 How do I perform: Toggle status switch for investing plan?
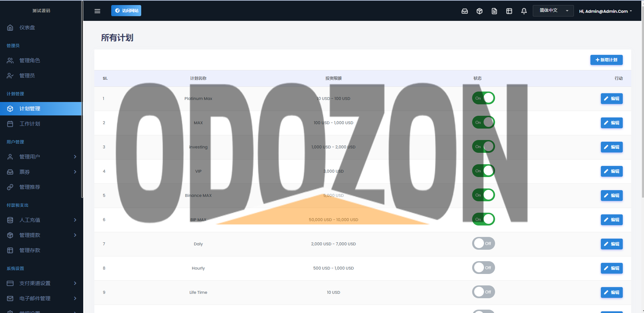coord(483,146)
